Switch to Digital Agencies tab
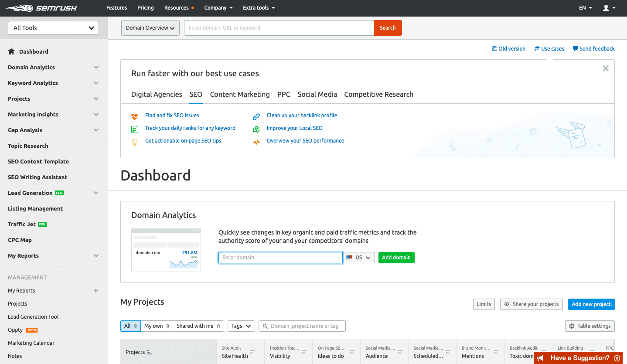Image resolution: width=627 pixels, height=364 pixels. click(157, 95)
